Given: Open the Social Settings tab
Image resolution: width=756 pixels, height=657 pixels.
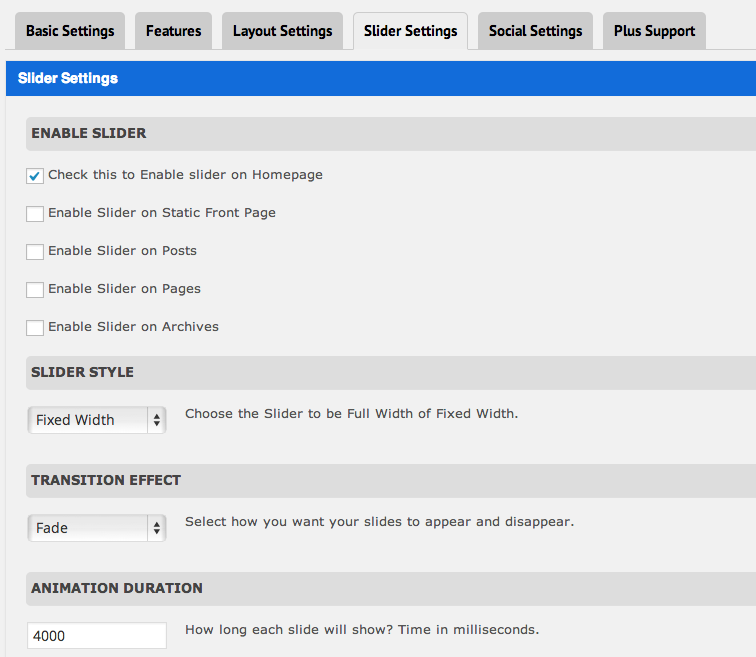Looking at the screenshot, I should (x=535, y=31).
